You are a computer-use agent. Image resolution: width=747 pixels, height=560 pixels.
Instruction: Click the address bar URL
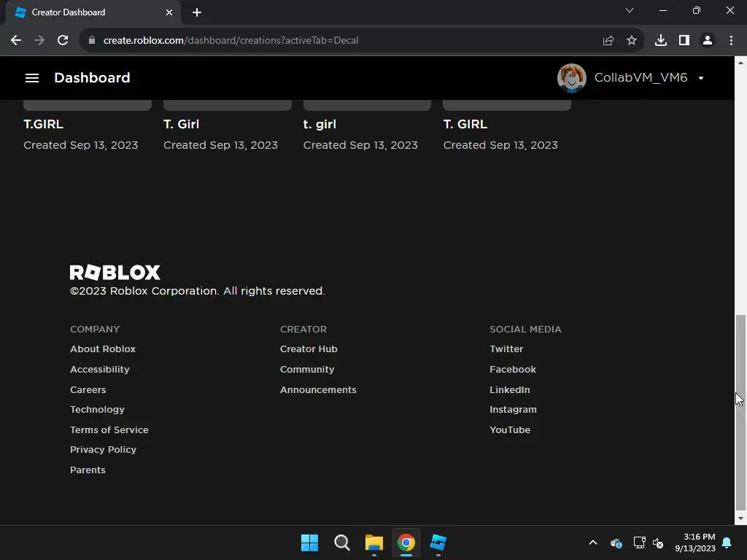(x=231, y=41)
